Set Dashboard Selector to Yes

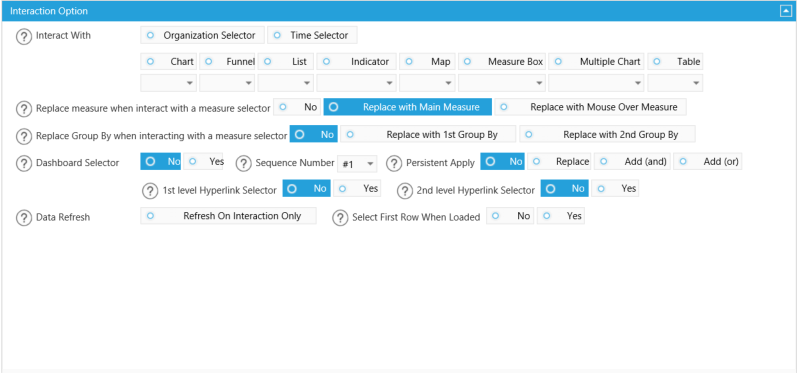pyautogui.click(x=204, y=161)
